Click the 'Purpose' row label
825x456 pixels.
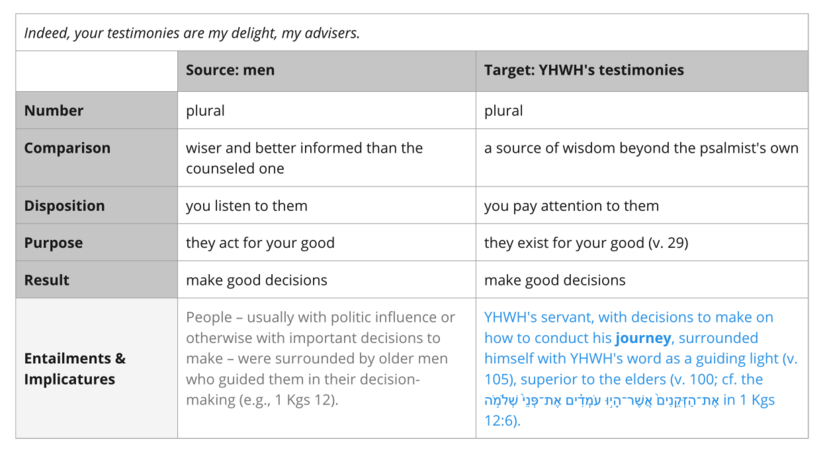pos(53,243)
